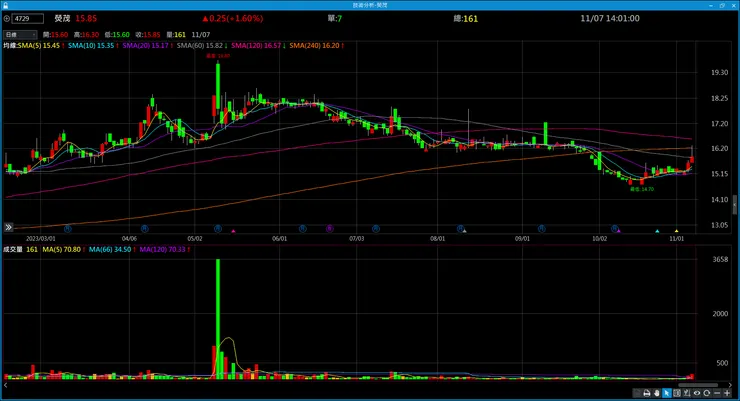Click the lock icon in title bar
Image resolution: width=740 pixels, height=401 pixels.
6,5
